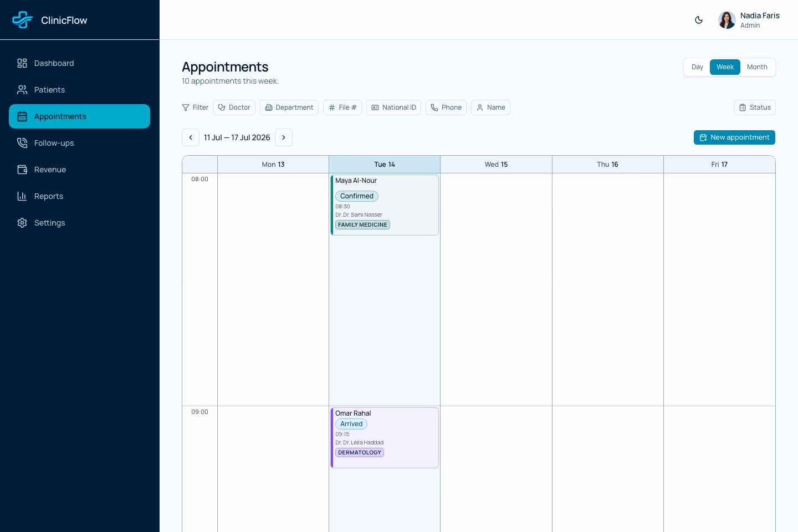Click the 09:00 time label

pos(199,412)
